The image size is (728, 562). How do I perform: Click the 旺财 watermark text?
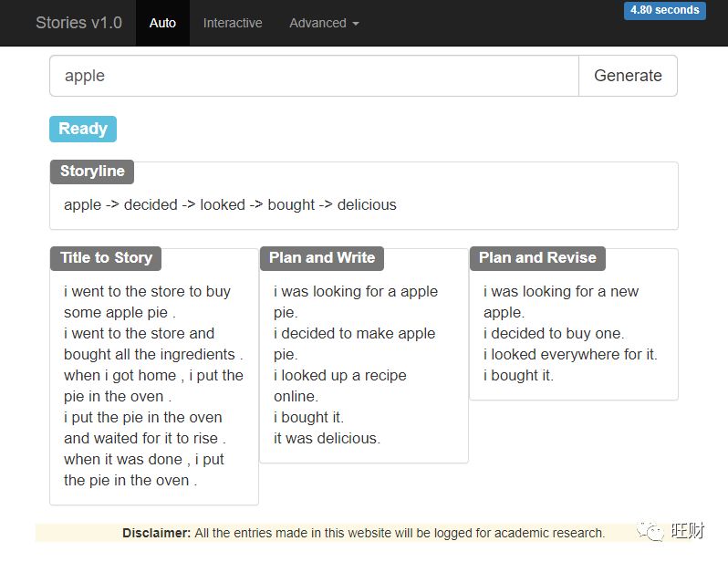686,531
